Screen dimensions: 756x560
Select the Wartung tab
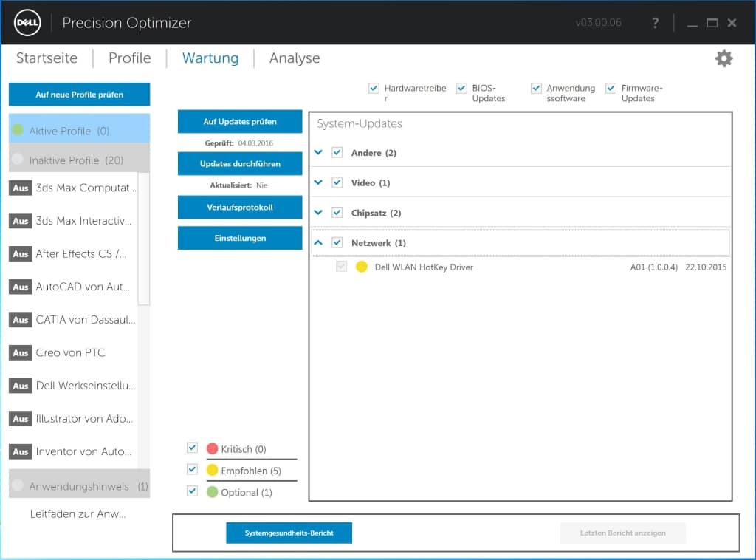(x=210, y=58)
